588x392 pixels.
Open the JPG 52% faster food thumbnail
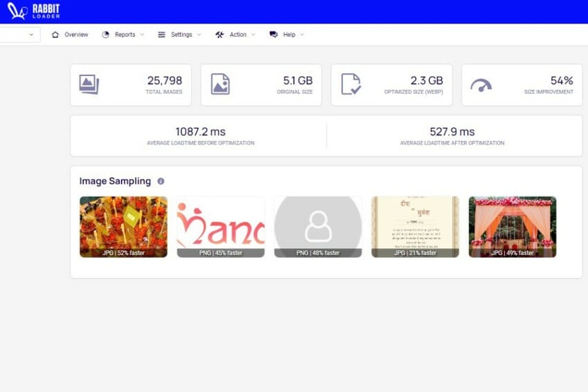(x=123, y=227)
